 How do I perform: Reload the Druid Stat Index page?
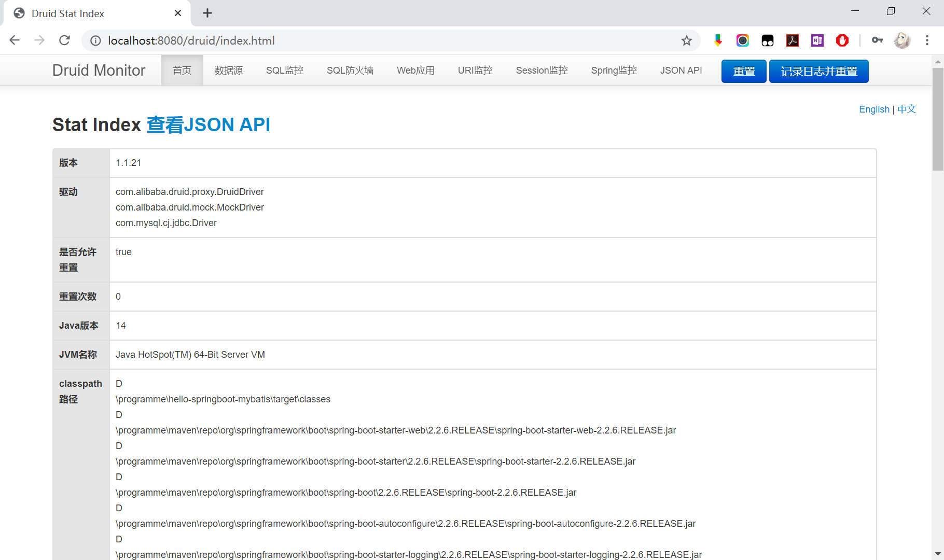pyautogui.click(x=64, y=40)
